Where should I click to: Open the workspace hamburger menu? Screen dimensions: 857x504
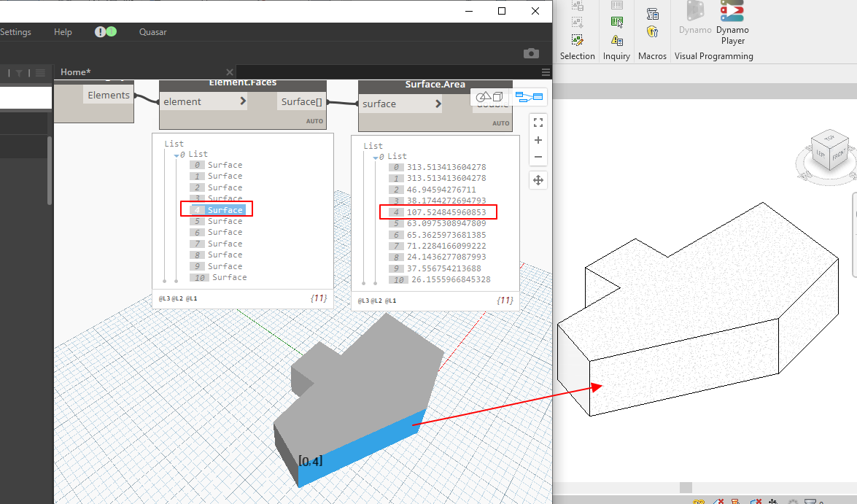[546, 72]
